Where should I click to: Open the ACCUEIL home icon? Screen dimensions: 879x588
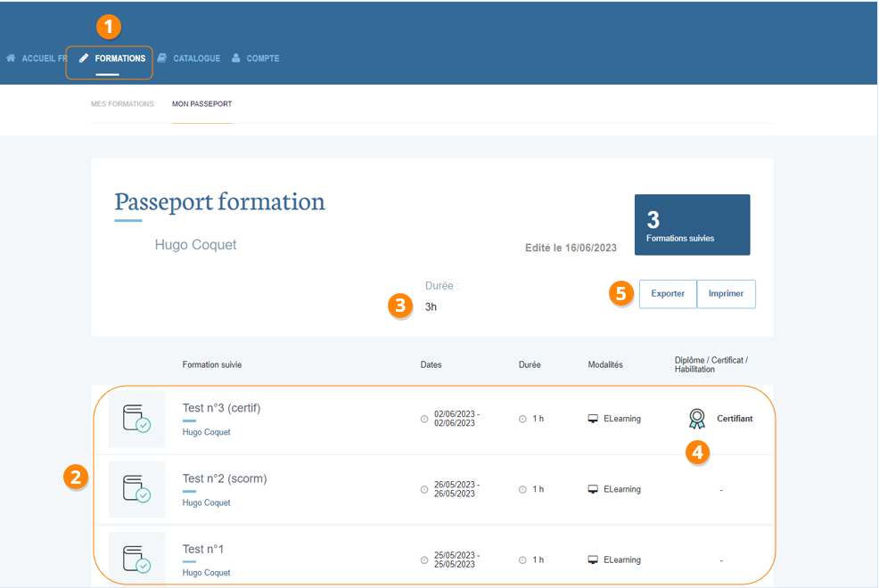click(x=11, y=58)
